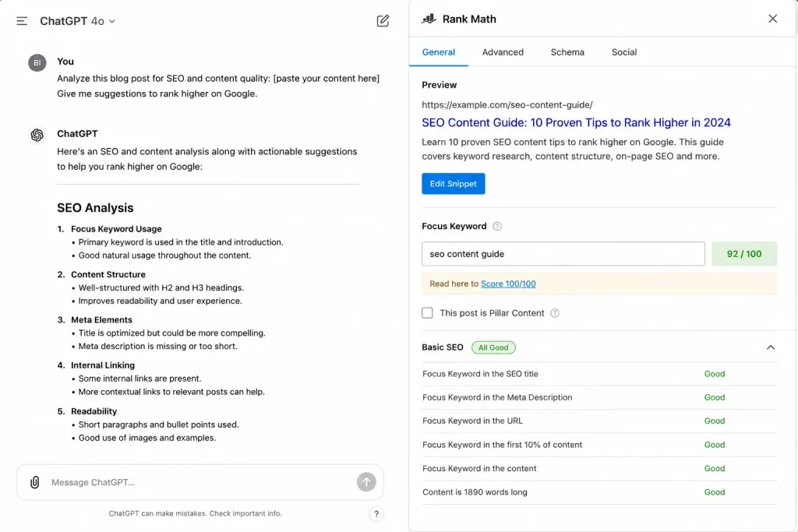Click 'Readability' list heading
This screenshot has height=532, width=798.
[94, 411]
